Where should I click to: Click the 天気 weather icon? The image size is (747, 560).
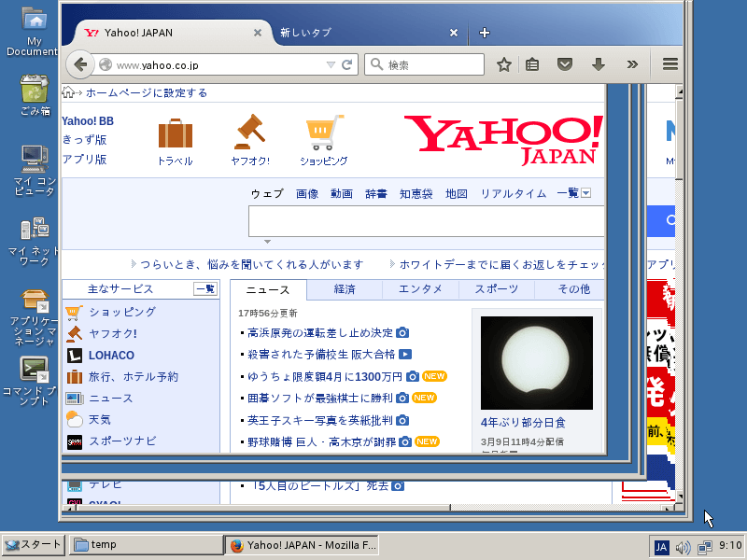[75, 419]
